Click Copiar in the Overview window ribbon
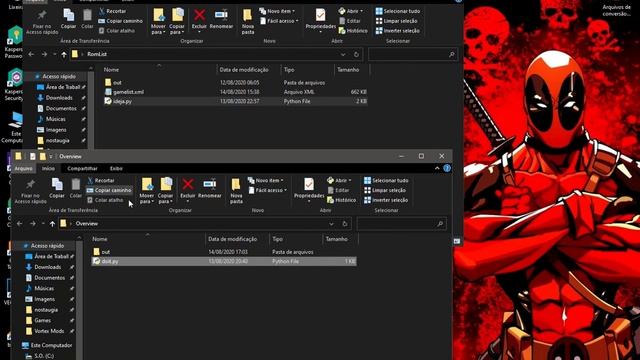The width and height of the screenshot is (640, 360). click(57, 188)
